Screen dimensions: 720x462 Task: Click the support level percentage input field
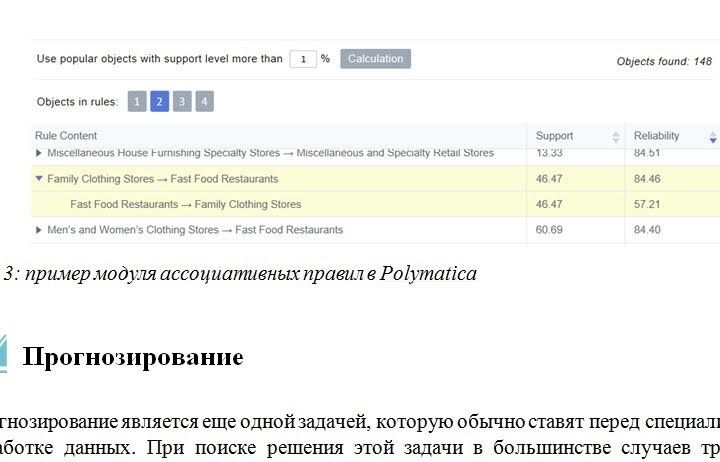tap(303, 59)
